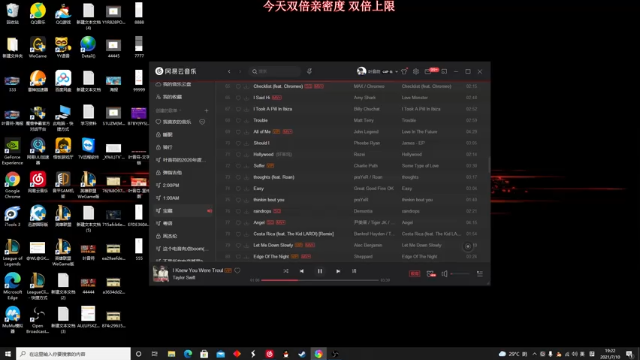
Task: Collapse the created playlists section header
Action: [x=169, y=111]
